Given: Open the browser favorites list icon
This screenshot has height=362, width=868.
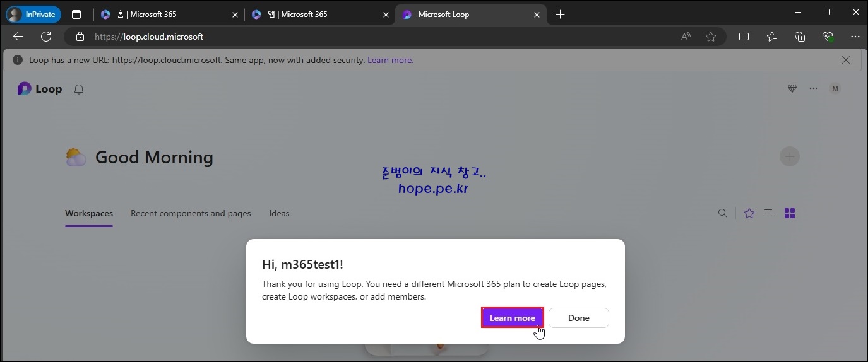Looking at the screenshot, I should click(772, 37).
